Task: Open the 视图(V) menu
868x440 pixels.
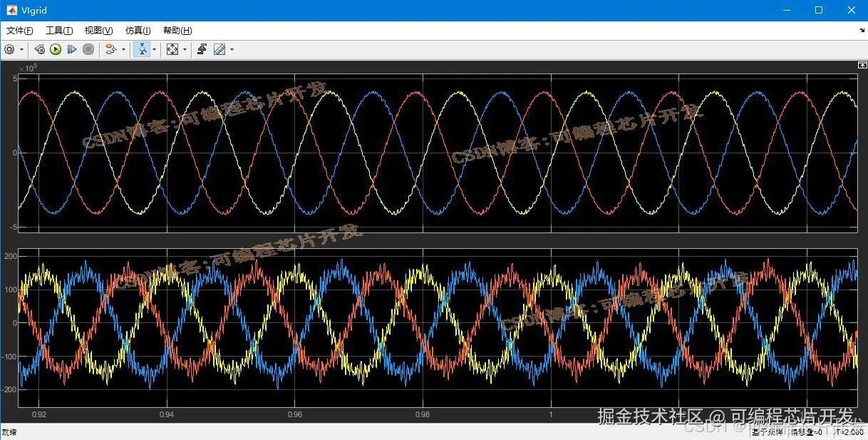Action: tap(98, 31)
